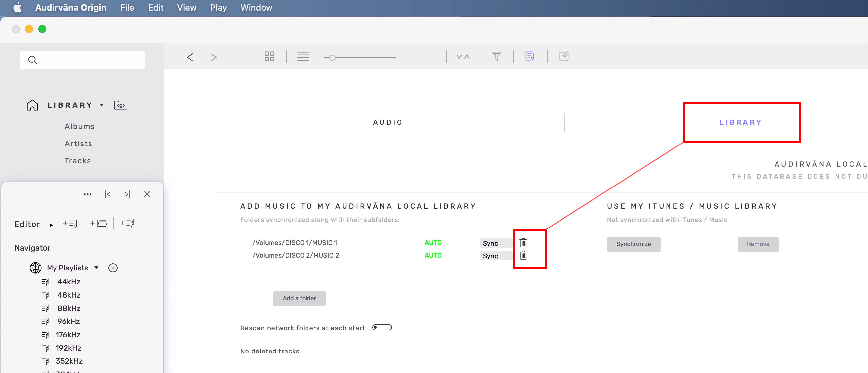Select the 96kHz playlist

[x=68, y=321]
